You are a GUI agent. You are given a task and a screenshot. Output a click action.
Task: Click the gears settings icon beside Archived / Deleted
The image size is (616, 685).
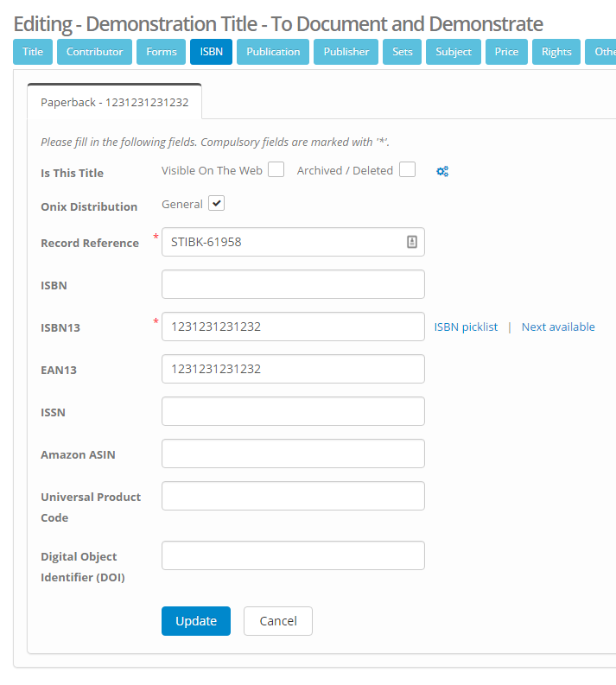coord(442,171)
